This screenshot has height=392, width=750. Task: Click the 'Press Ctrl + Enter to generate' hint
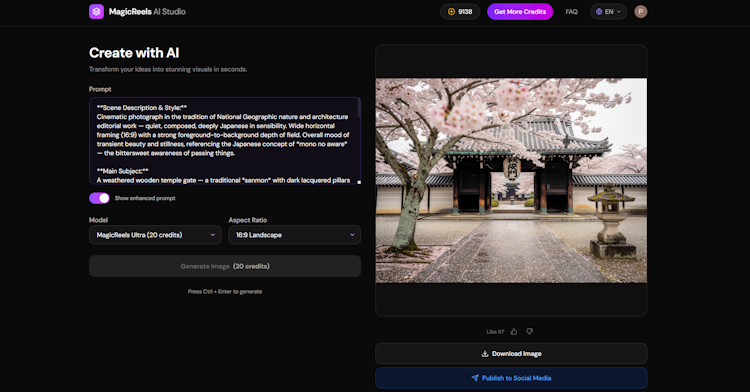tap(225, 291)
